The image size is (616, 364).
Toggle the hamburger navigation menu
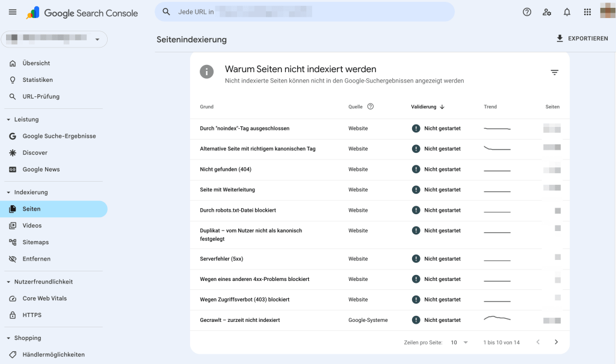(12, 11)
